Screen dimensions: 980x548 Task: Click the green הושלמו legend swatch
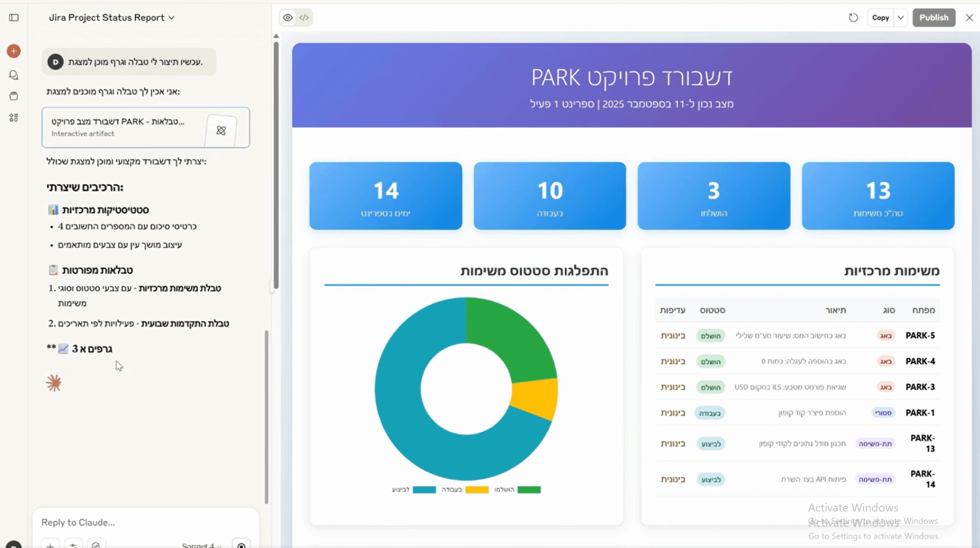[x=529, y=490]
